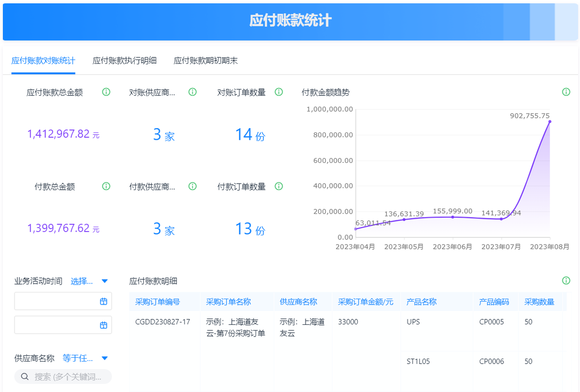Image resolution: width=580 pixels, height=392 pixels.
Task: Open calendar picker in second date field
Action: coord(103,325)
